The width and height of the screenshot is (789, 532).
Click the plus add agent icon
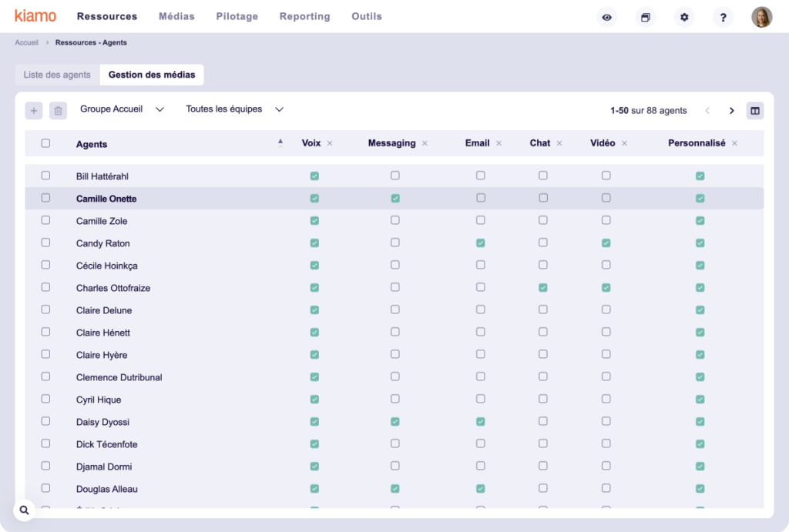pyautogui.click(x=34, y=111)
